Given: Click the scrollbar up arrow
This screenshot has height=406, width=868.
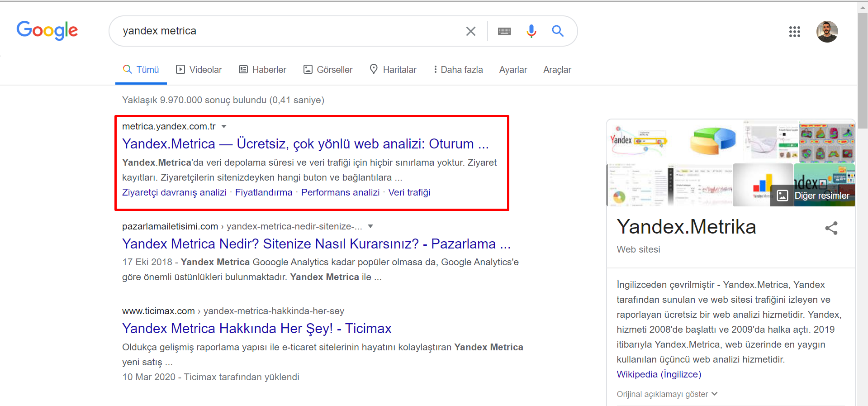Looking at the screenshot, I should pyautogui.click(x=863, y=7).
